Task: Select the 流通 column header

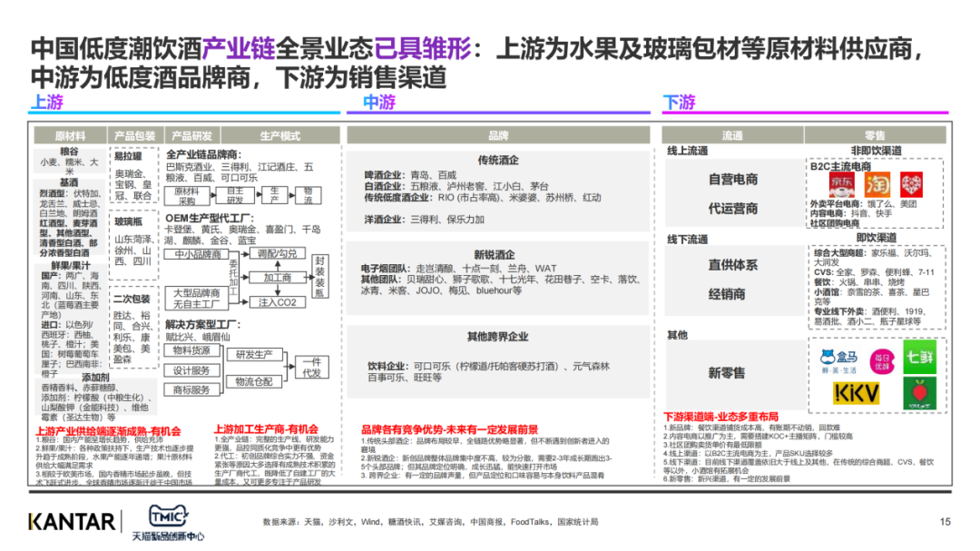Action: point(732,136)
